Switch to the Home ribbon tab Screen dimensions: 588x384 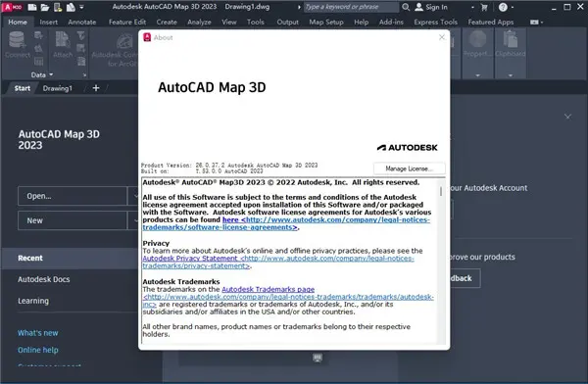(18, 23)
